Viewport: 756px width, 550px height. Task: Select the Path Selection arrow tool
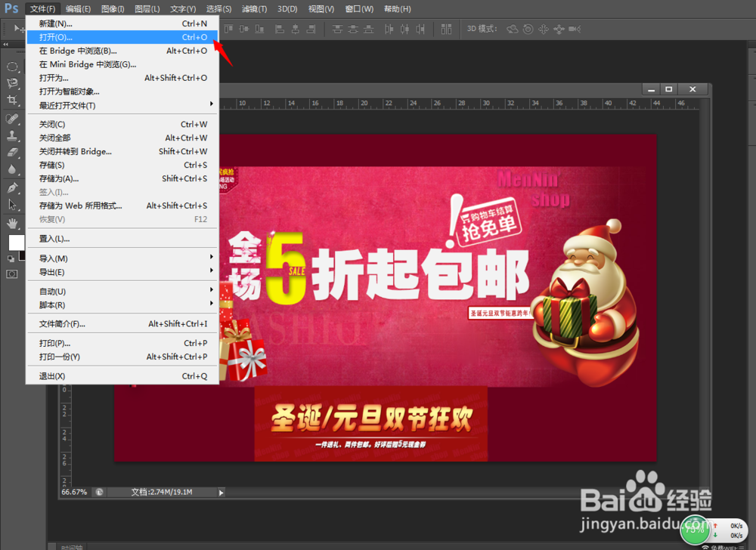(x=13, y=205)
